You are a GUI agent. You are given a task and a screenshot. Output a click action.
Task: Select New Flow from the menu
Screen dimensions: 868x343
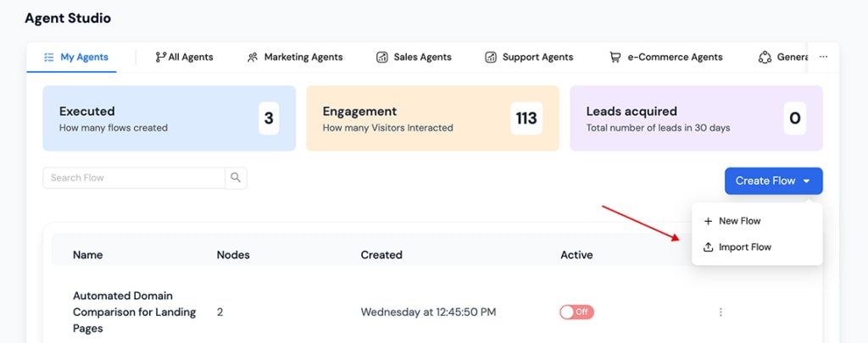(739, 221)
